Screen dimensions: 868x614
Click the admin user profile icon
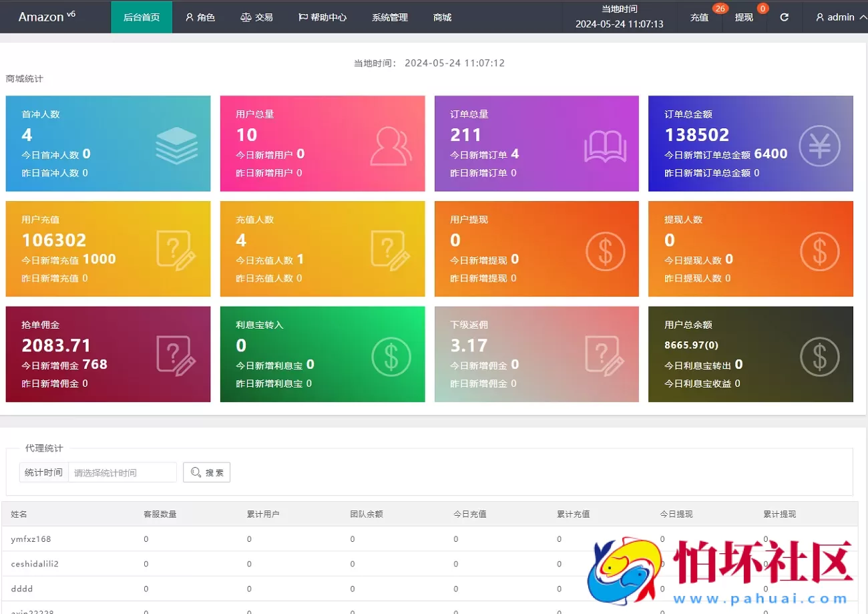pos(820,17)
